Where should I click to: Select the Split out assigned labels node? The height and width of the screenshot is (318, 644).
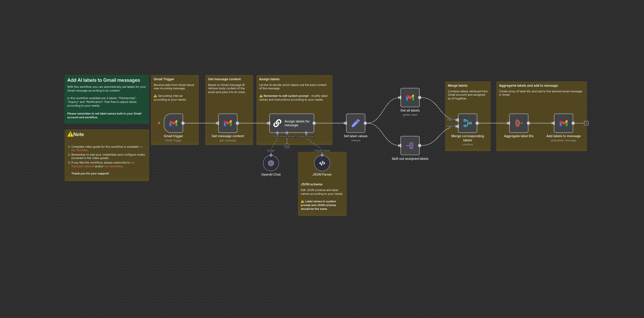410,145
